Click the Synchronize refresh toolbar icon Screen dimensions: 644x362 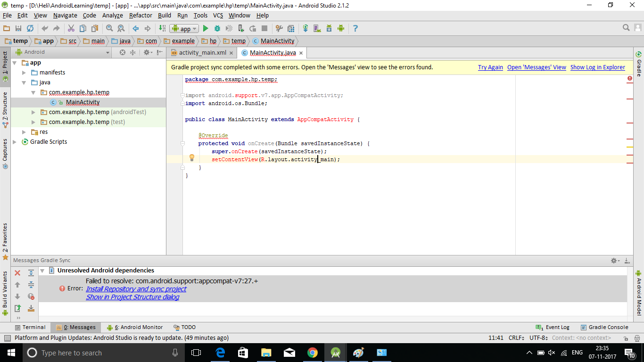pos(30,28)
